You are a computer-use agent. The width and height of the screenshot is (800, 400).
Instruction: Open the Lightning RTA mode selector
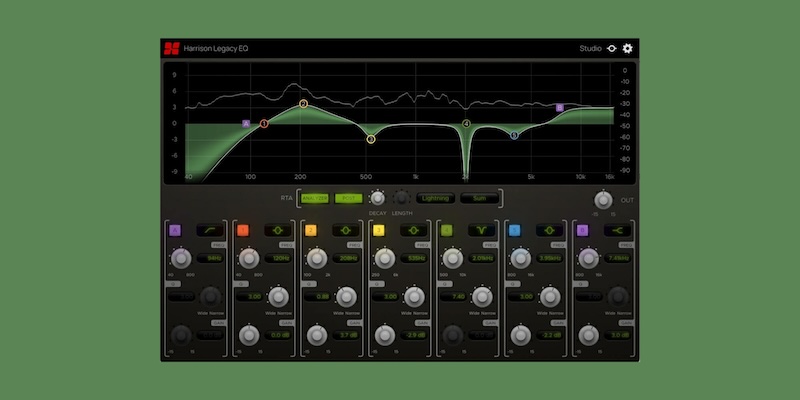435,198
